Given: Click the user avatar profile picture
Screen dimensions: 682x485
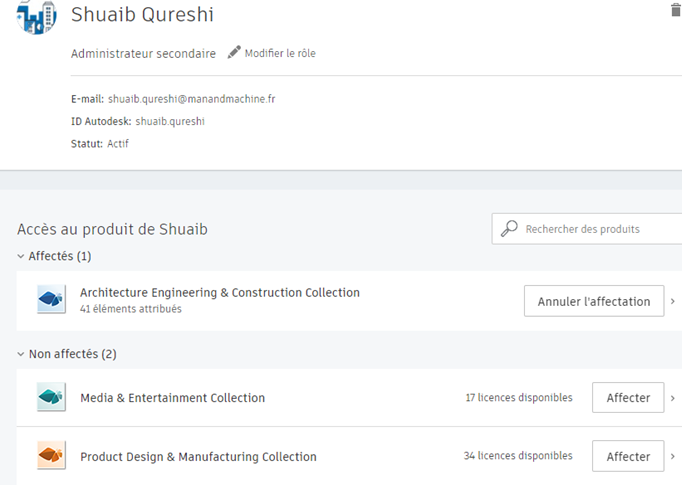Looking at the screenshot, I should point(37,17).
